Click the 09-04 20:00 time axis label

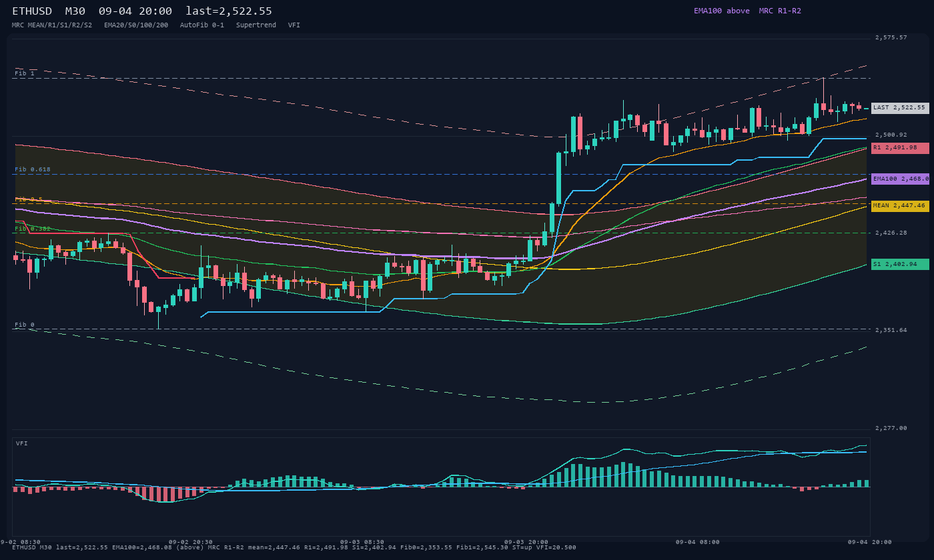tap(869, 542)
